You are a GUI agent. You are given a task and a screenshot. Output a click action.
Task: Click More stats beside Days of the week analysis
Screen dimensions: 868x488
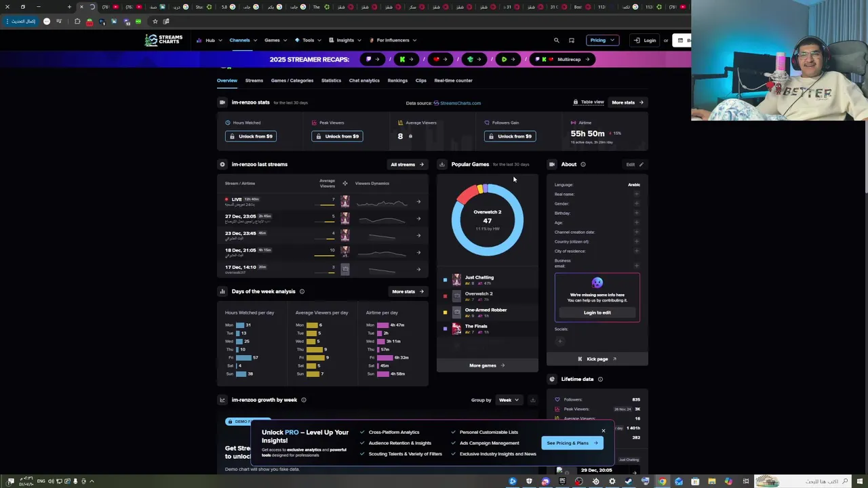point(408,291)
